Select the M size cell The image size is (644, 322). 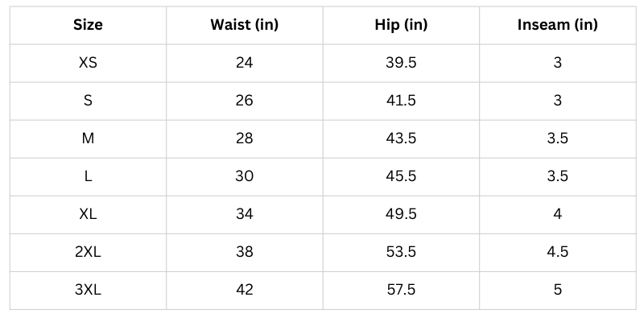pos(88,138)
